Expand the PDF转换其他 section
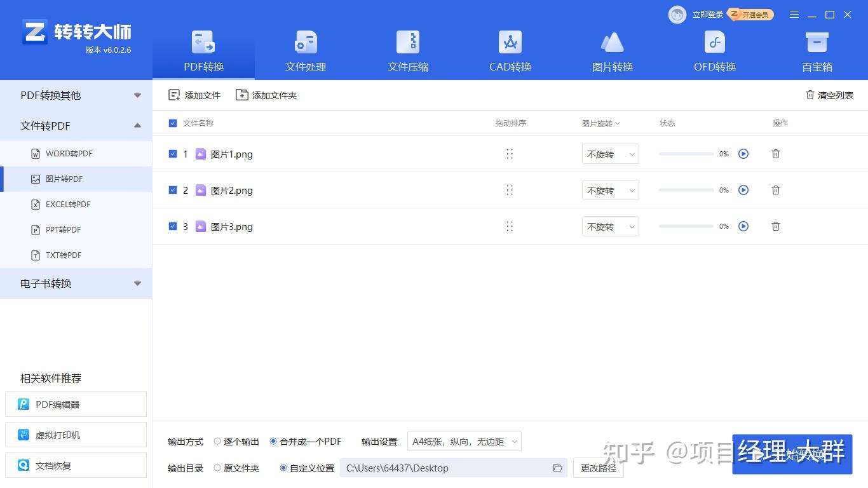This screenshot has height=488, width=868. tap(76, 95)
